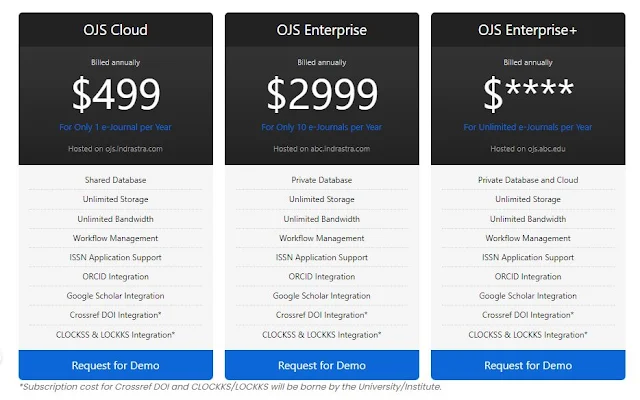The height and width of the screenshot is (400, 640).
Task: Click Request for Demo under OJS Cloud
Action: 116,365
